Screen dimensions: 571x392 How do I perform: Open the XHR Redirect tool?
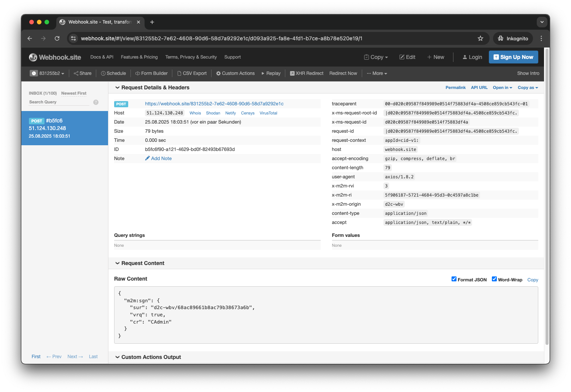click(x=307, y=73)
